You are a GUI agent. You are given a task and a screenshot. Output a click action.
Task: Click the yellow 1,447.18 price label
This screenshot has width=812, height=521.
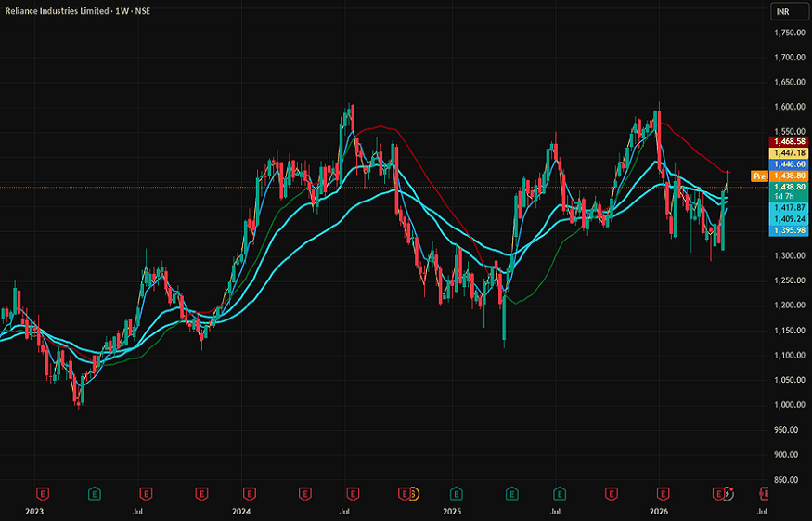789,153
